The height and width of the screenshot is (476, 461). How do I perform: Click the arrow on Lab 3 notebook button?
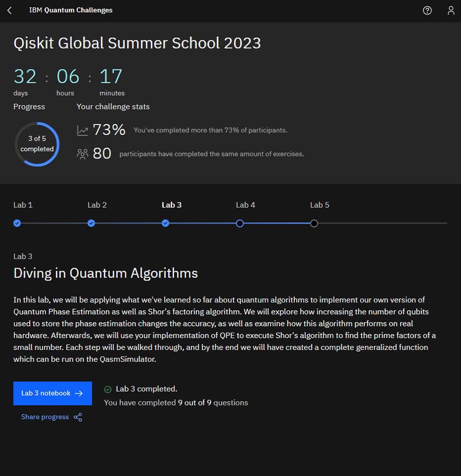coord(79,394)
